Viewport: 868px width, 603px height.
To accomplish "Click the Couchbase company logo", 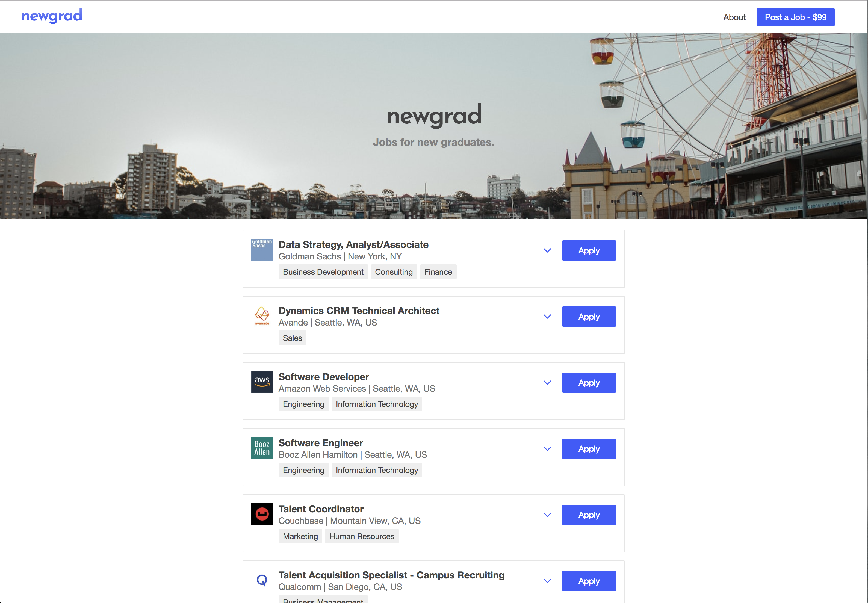I will pyautogui.click(x=262, y=514).
